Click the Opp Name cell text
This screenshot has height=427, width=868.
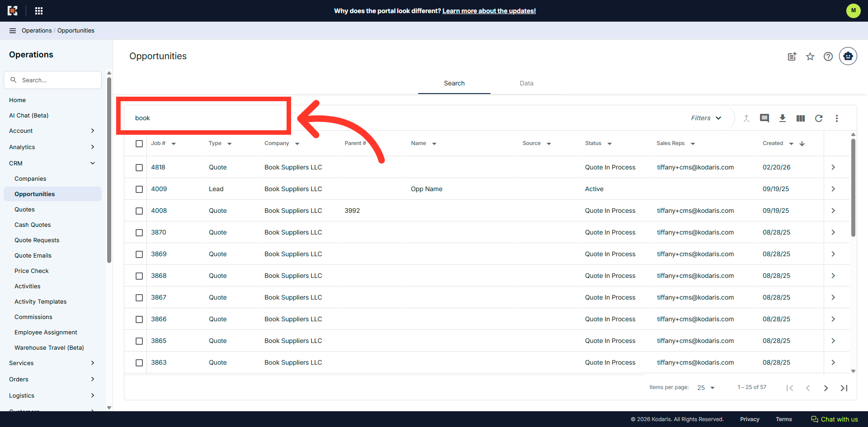coord(426,189)
